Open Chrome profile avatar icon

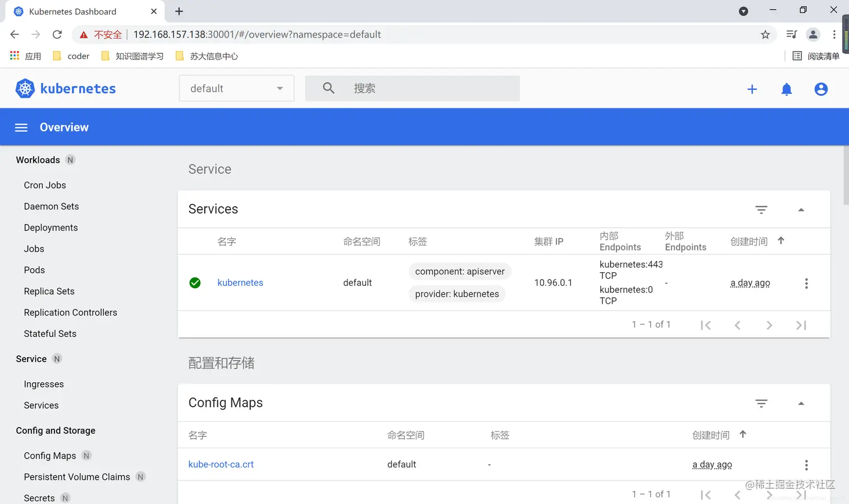pos(813,35)
